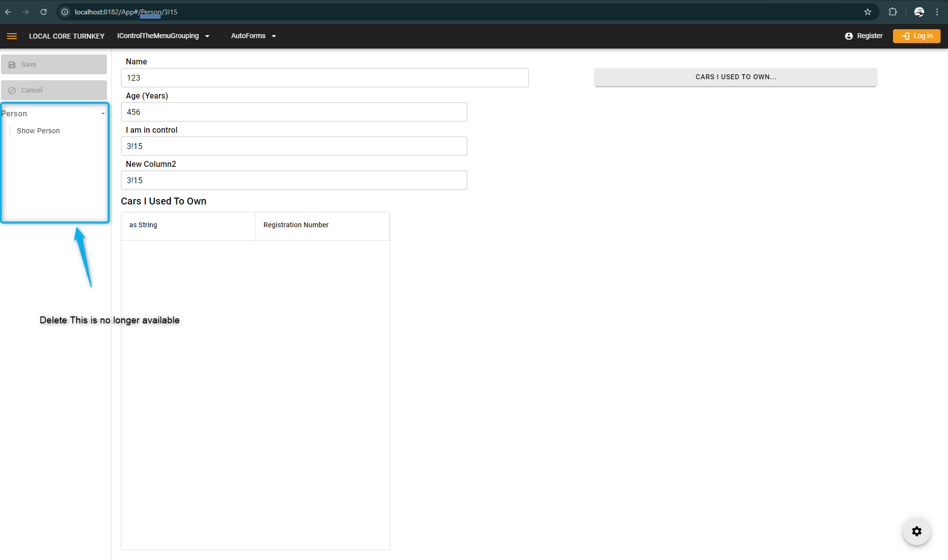The width and height of the screenshot is (948, 560).
Task: Click into the Age (Years) field
Action: pos(294,112)
